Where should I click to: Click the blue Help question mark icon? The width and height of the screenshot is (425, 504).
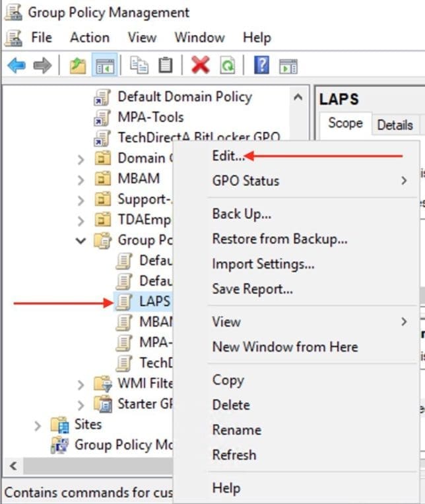[261, 65]
